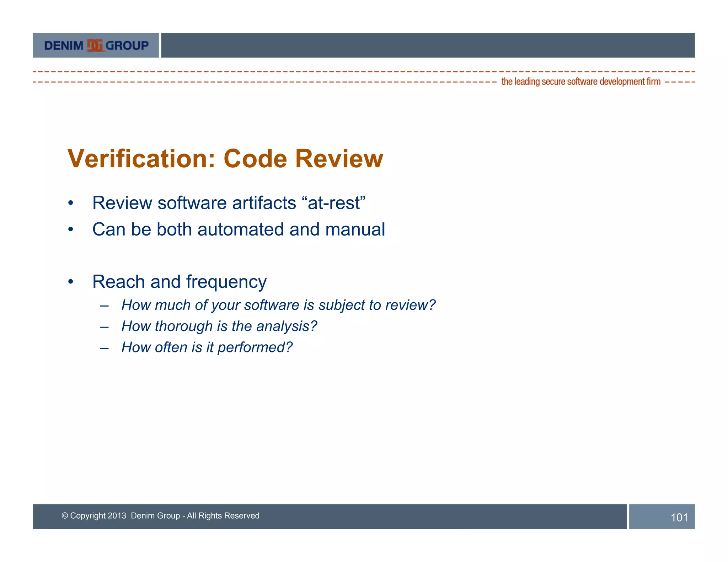Viewport: 728px width, 562px height.
Task: Click the Reach and frequency bullet
Action: click(x=179, y=282)
